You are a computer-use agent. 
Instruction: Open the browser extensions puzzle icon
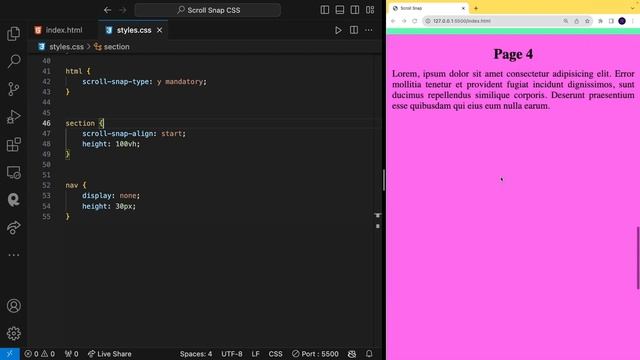[x=600, y=21]
